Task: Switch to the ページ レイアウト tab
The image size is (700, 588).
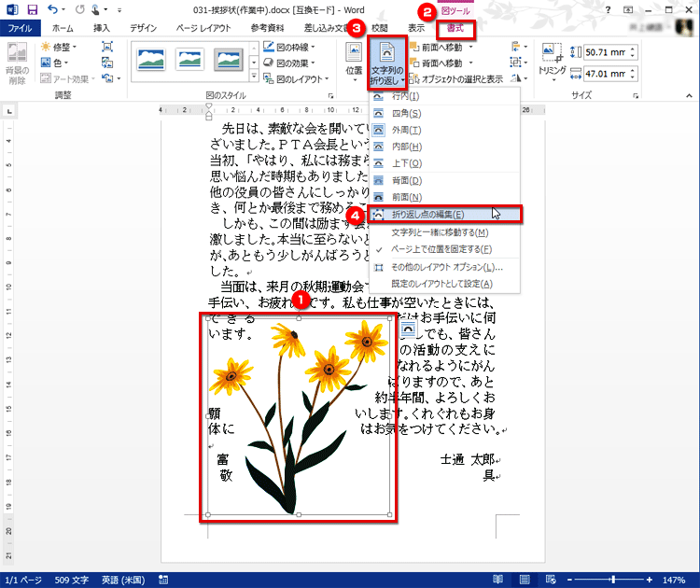Action: (x=203, y=28)
